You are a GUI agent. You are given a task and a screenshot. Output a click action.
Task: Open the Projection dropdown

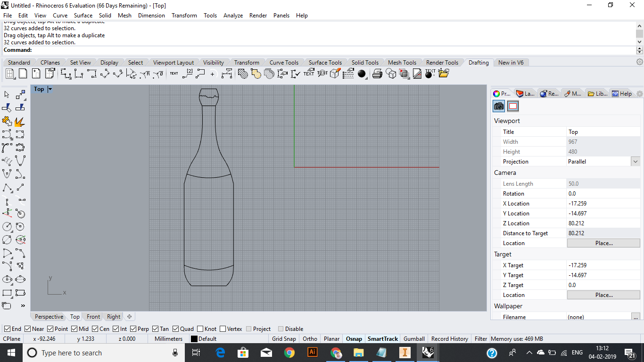pyautogui.click(x=636, y=162)
